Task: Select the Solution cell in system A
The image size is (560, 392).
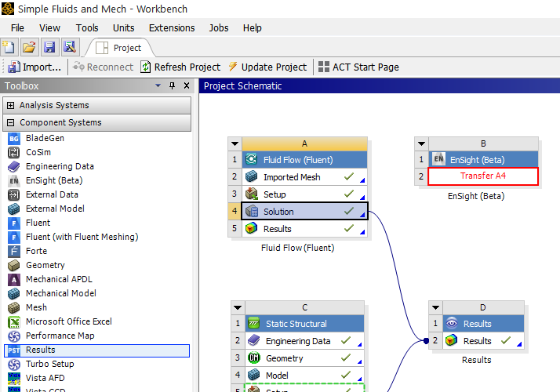Action: (304, 212)
